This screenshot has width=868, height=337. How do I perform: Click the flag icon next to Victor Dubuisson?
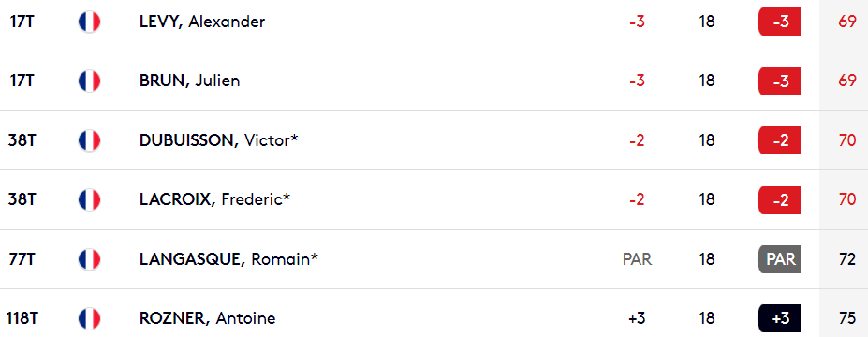tap(89, 140)
